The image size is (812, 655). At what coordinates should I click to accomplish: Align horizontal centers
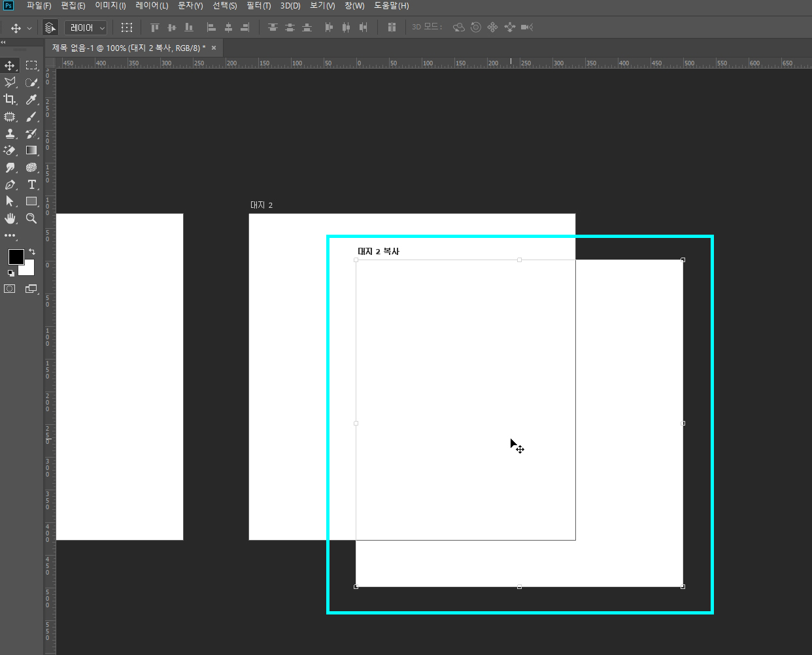pyautogui.click(x=228, y=27)
